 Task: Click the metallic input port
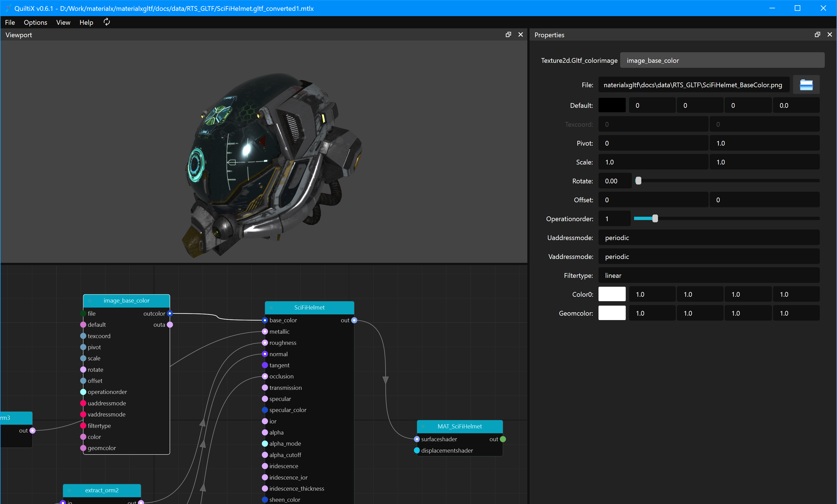pos(265,331)
